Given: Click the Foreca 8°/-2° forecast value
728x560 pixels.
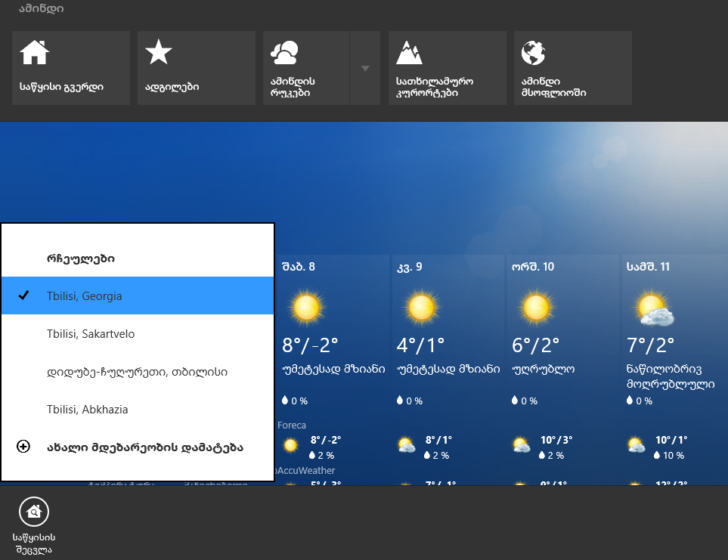Looking at the screenshot, I should [x=326, y=440].
